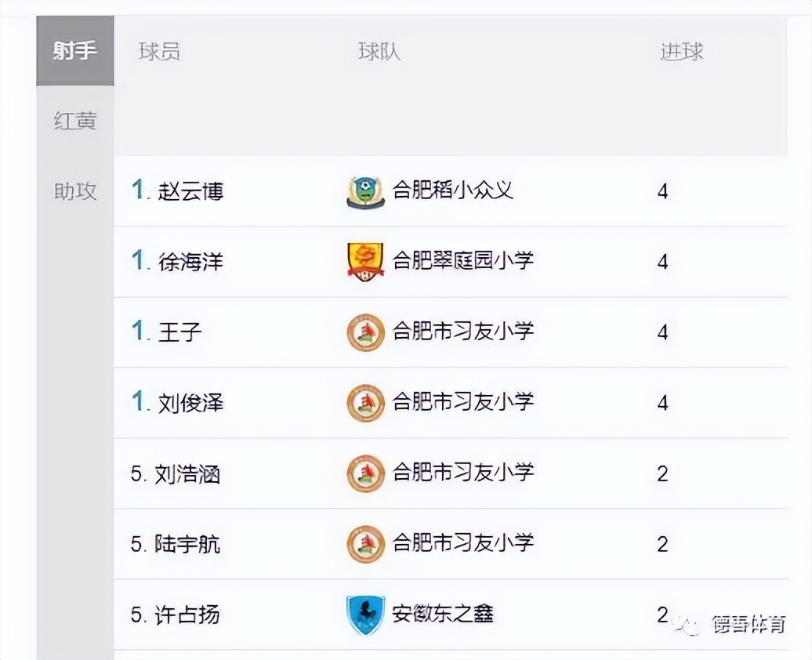Select player 赵云博
The image size is (812, 660).
pos(191,190)
